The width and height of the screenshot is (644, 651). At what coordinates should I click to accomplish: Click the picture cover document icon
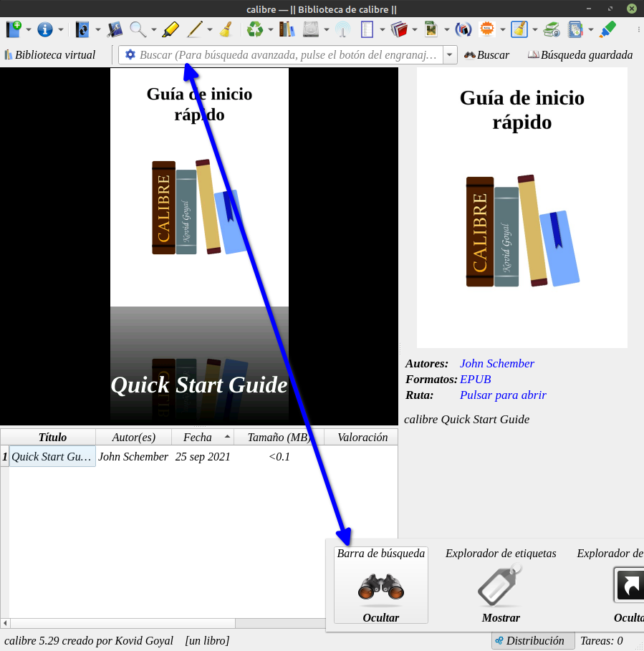431,29
